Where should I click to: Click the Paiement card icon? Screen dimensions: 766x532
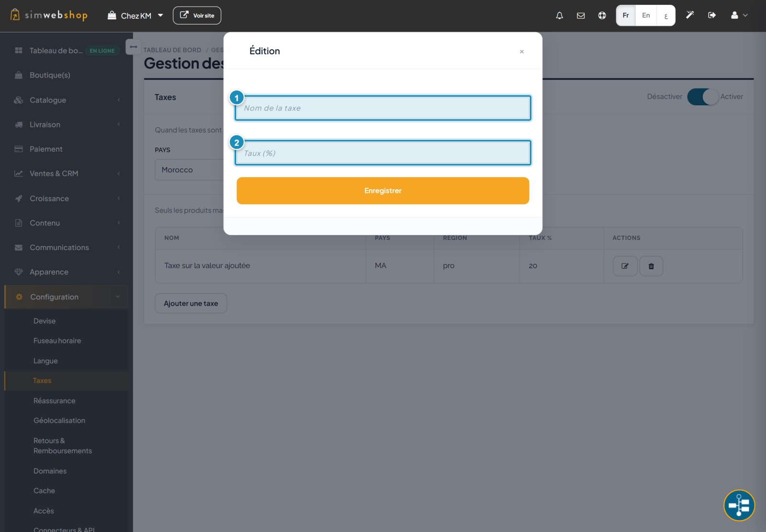click(19, 149)
